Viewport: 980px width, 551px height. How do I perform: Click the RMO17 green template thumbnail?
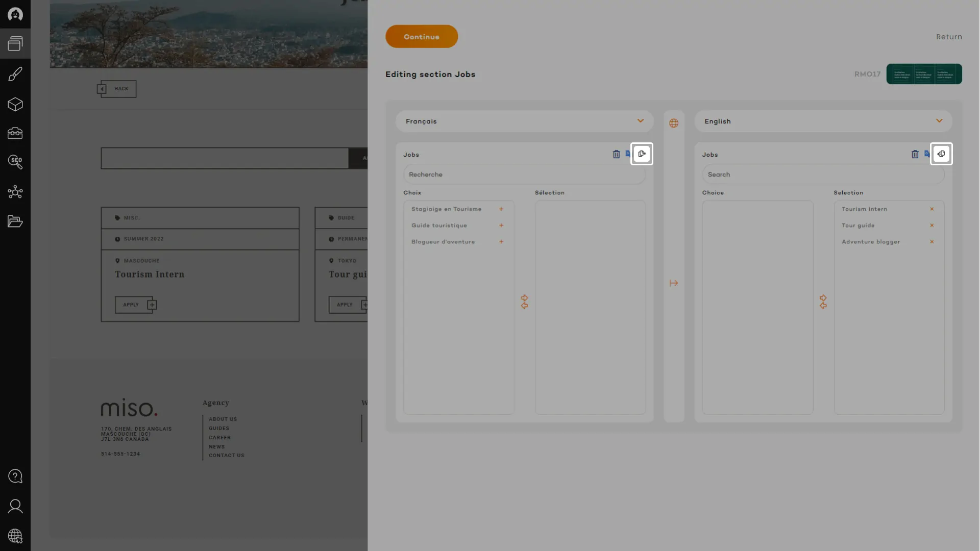924,74
